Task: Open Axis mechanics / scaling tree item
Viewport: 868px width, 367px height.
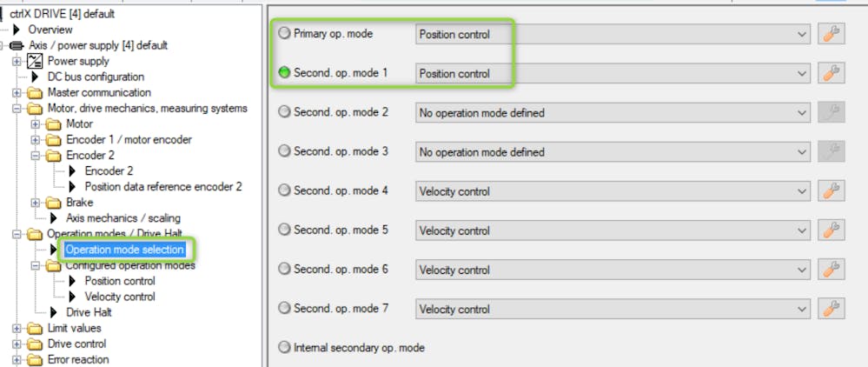Action: (x=123, y=218)
